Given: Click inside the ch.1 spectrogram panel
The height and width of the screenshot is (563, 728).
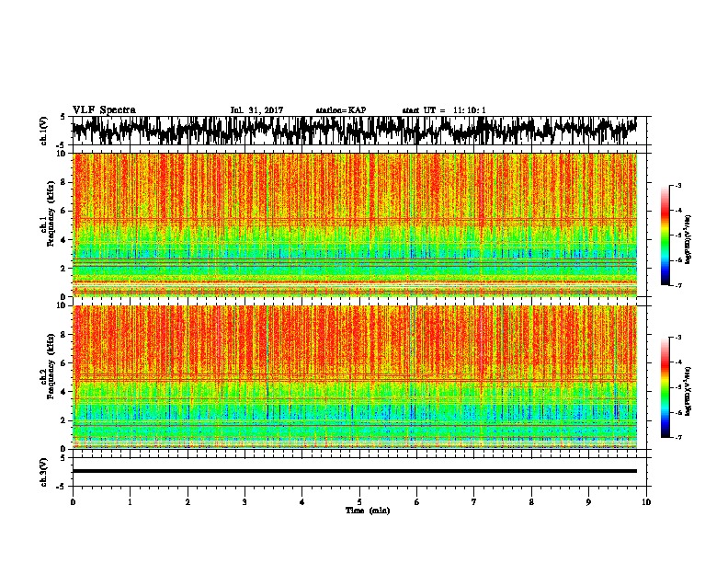Looking at the screenshot, I should pos(354,224).
